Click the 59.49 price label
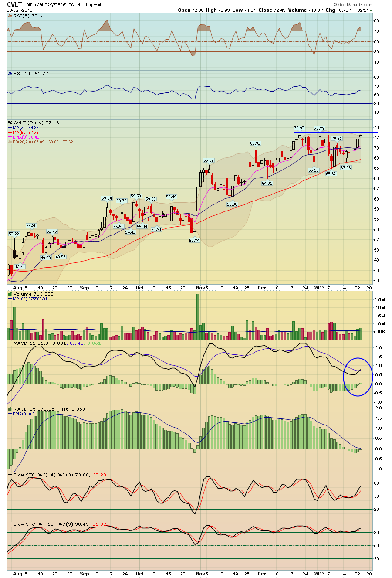392x578 pixels. coord(171,197)
